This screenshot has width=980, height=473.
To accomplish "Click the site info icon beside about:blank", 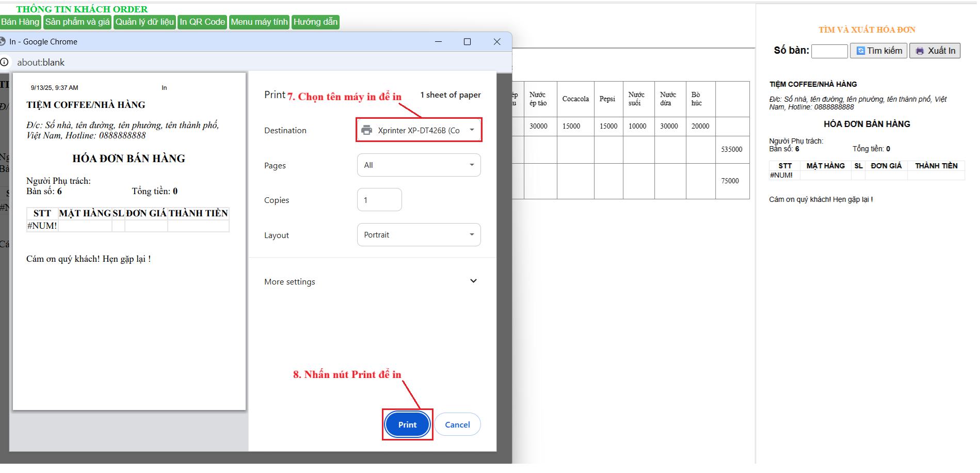I will coord(5,62).
